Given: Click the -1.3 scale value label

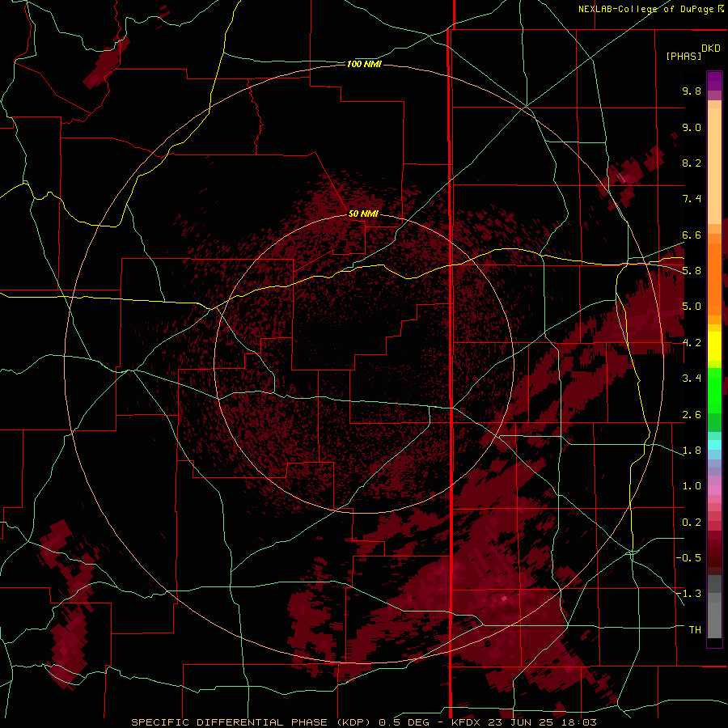Looking at the screenshot, I should point(688,594).
